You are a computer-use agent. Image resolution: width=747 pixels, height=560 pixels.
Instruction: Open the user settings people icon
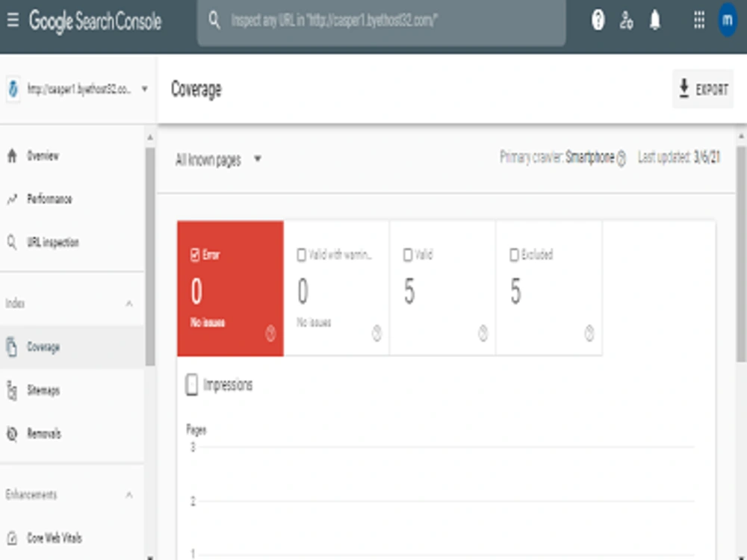(627, 20)
